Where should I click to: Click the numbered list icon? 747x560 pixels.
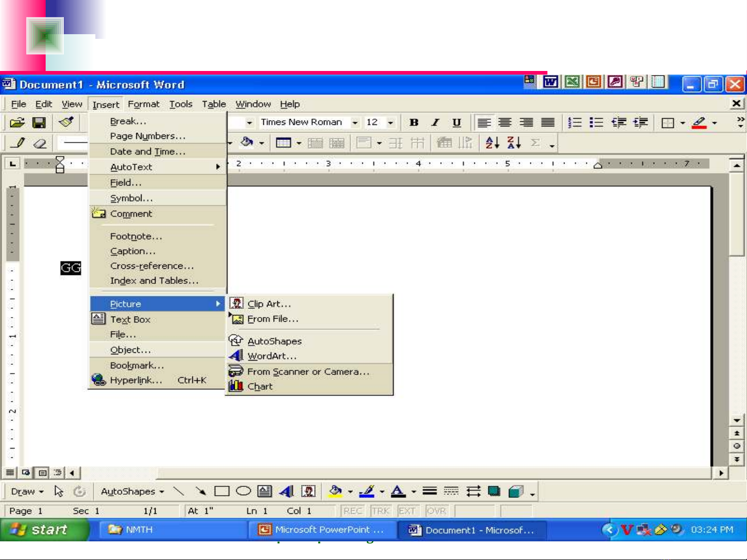point(574,123)
